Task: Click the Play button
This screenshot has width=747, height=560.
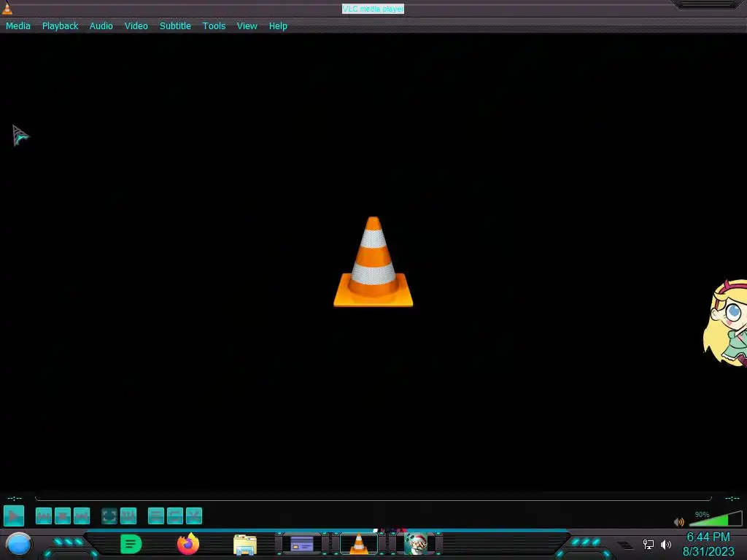Action: (x=14, y=516)
